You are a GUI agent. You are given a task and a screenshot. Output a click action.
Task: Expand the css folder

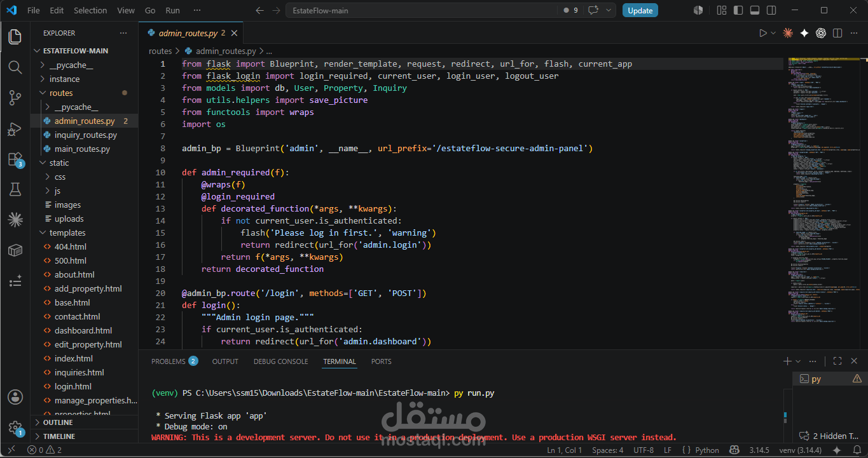[x=60, y=177]
